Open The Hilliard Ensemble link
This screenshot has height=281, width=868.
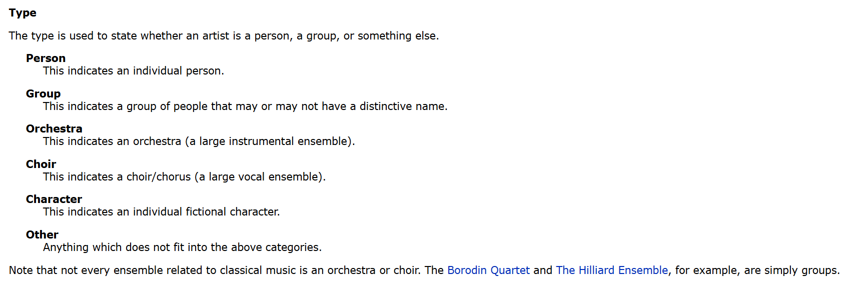[611, 270]
